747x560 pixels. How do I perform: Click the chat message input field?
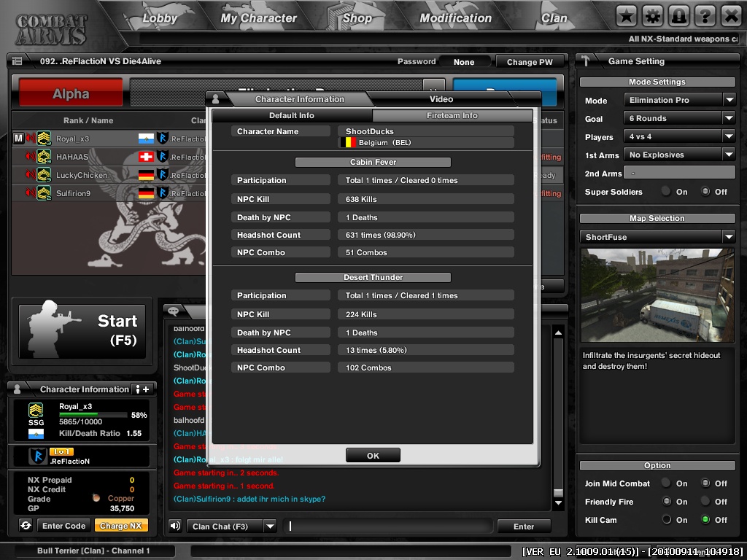pos(388,526)
